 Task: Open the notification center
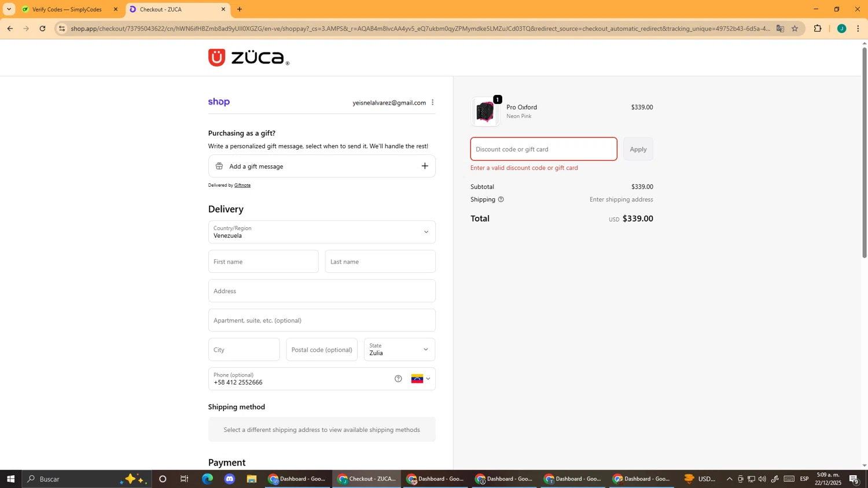click(855, 479)
